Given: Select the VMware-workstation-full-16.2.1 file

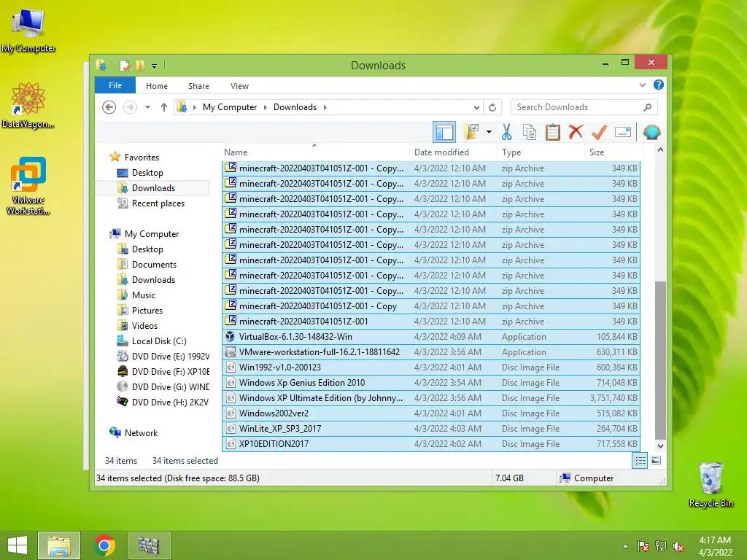Looking at the screenshot, I should pos(431,352).
